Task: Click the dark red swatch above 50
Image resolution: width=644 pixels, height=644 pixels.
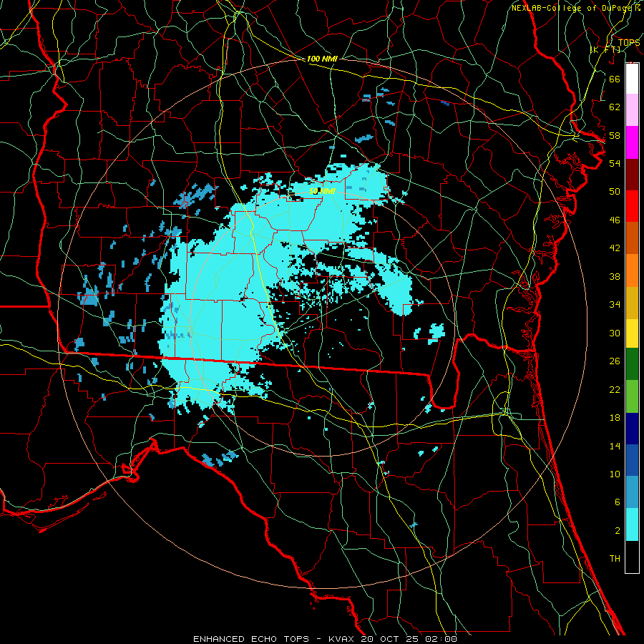Action: [632, 175]
